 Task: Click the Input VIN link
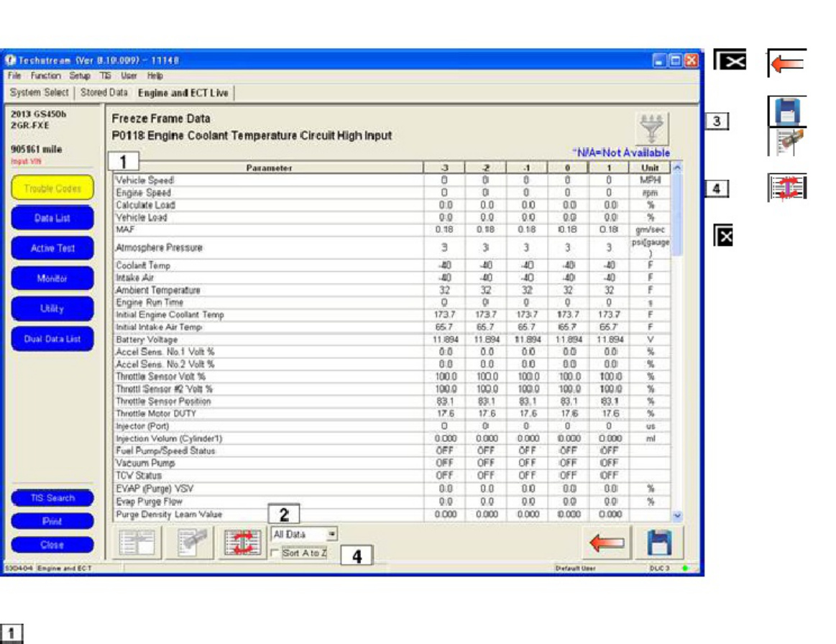pos(26,162)
